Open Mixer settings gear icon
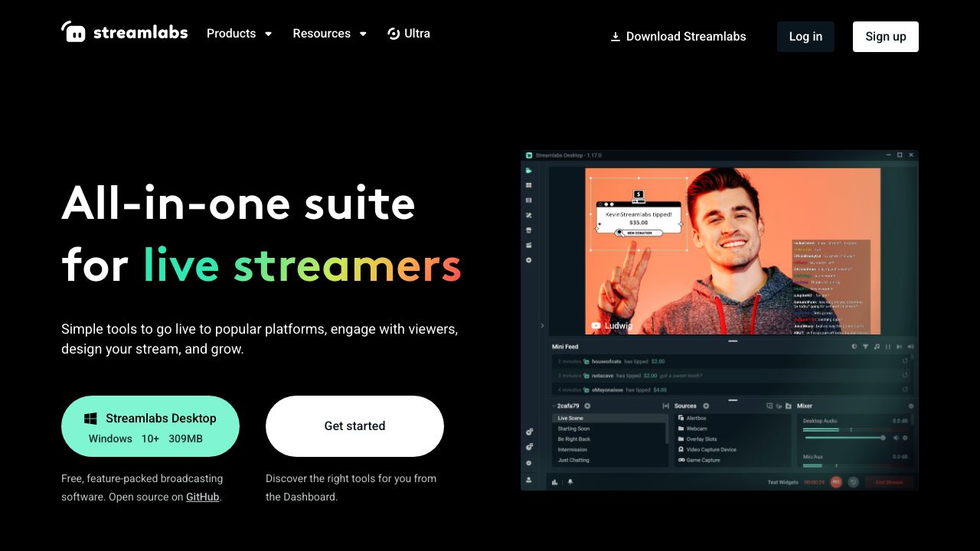Viewport: 980px width, 551px height. [x=910, y=406]
